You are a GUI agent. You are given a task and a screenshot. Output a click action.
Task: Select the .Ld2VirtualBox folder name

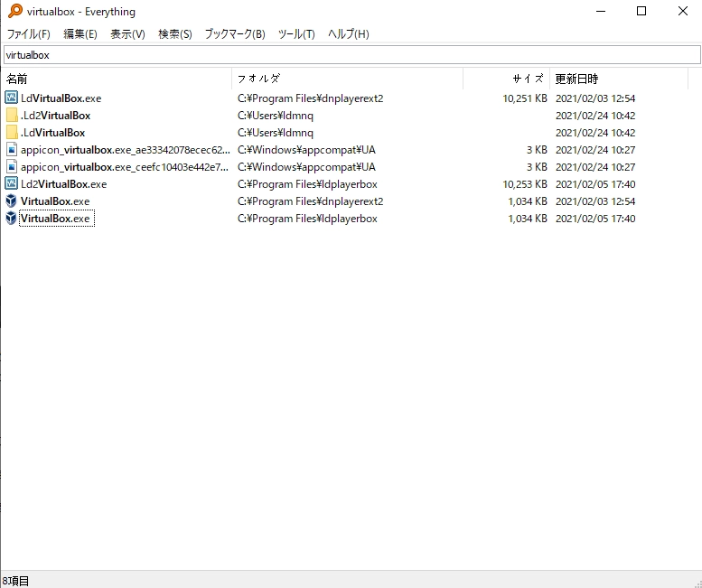click(x=55, y=116)
